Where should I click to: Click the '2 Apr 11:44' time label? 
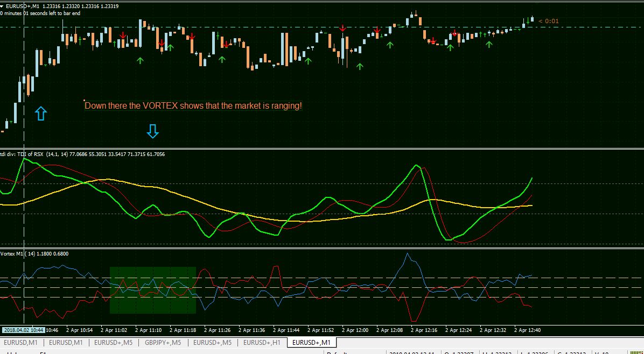[x=286, y=330]
